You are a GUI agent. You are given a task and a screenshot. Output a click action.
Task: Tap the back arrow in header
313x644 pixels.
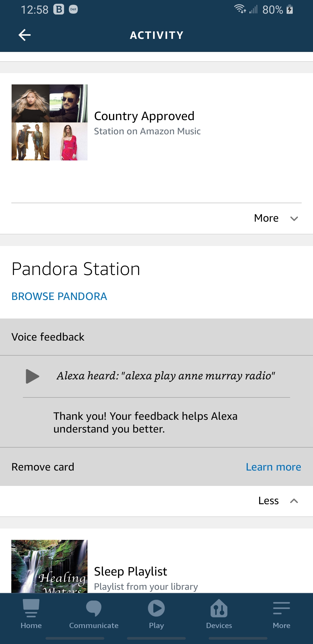(25, 35)
